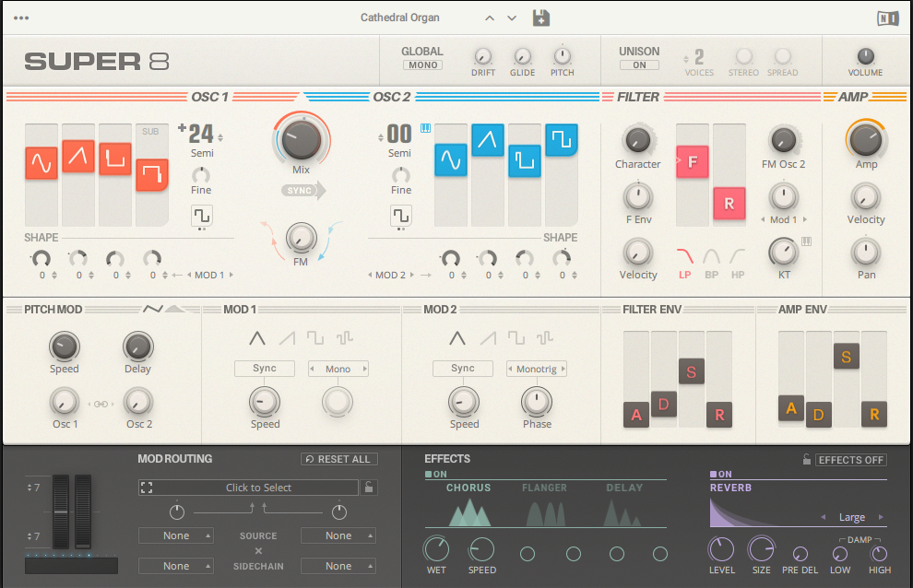Adjust the unison Voices count stepper
The image size is (913, 588).
pyautogui.click(x=686, y=59)
